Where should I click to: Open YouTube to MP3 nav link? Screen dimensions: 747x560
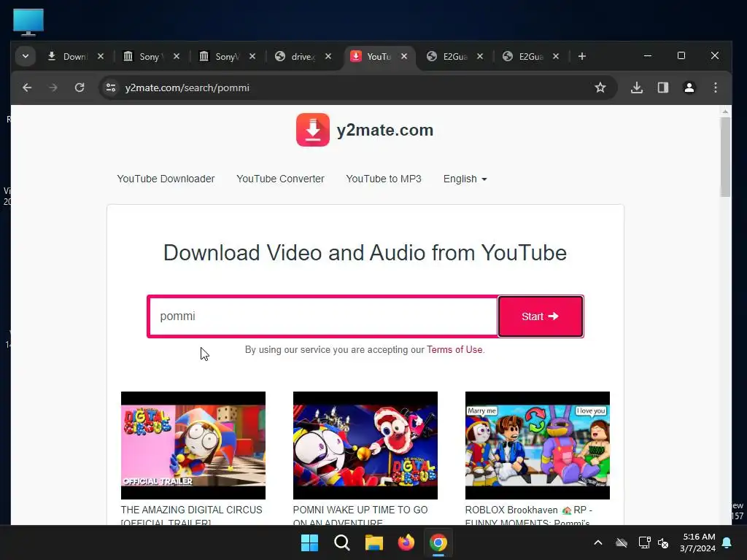point(384,179)
